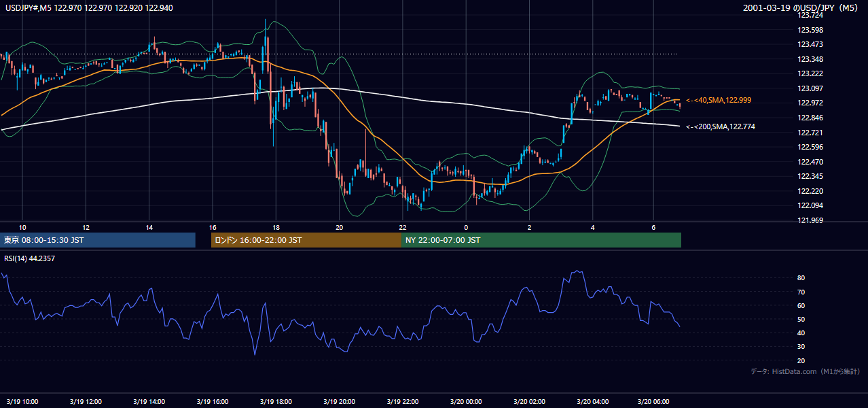The image size is (868, 408).
Task: Click price axis value 122.596
Action: coord(812,147)
